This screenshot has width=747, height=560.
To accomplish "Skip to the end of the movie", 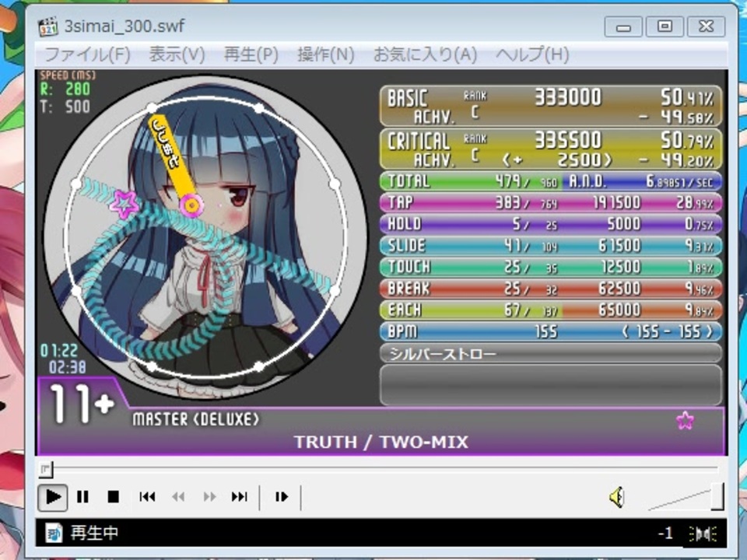I will (239, 497).
